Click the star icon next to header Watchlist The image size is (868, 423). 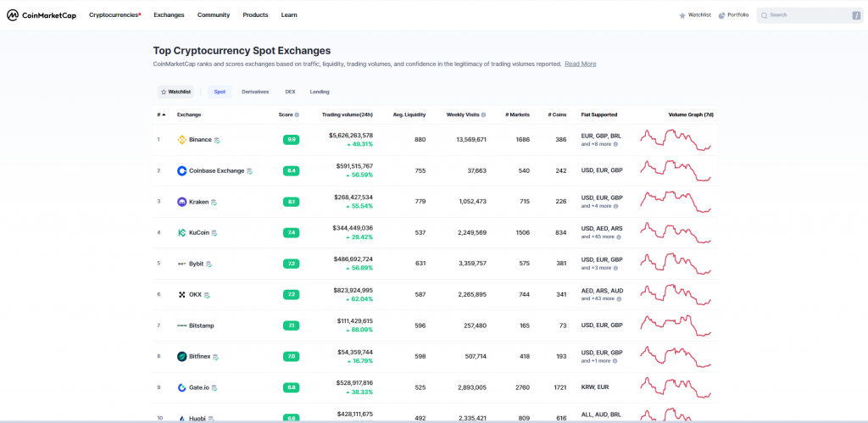click(682, 15)
